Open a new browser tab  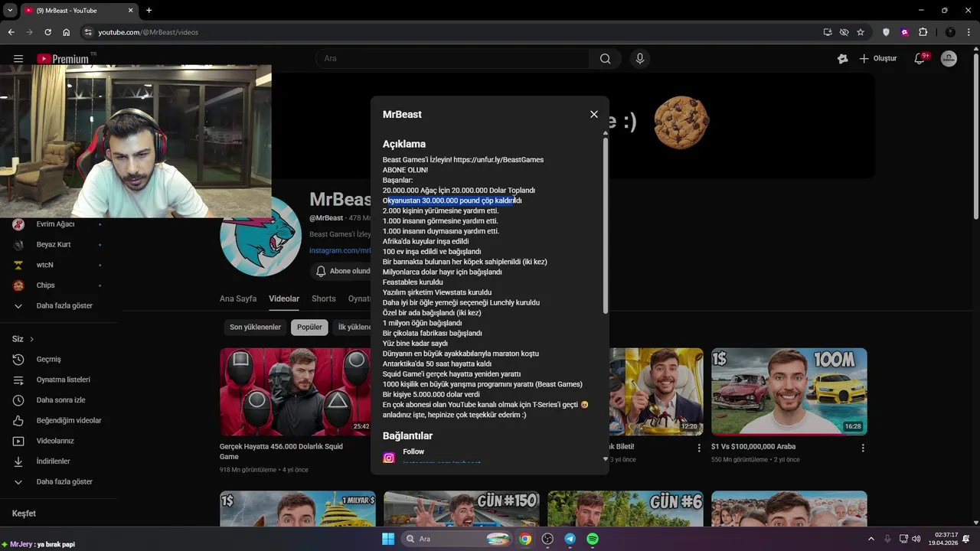click(149, 10)
